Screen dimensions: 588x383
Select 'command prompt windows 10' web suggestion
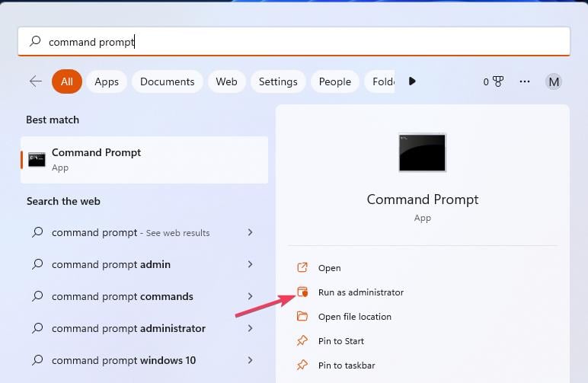point(123,360)
